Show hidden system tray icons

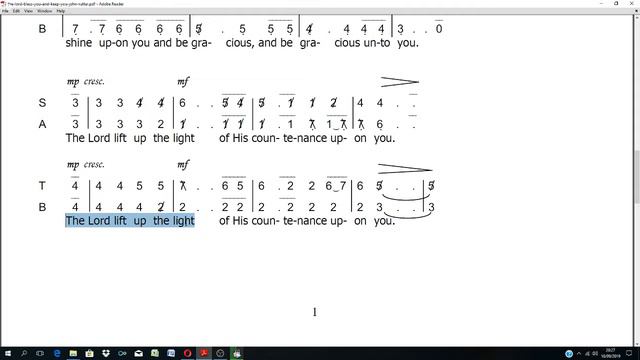click(579, 353)
